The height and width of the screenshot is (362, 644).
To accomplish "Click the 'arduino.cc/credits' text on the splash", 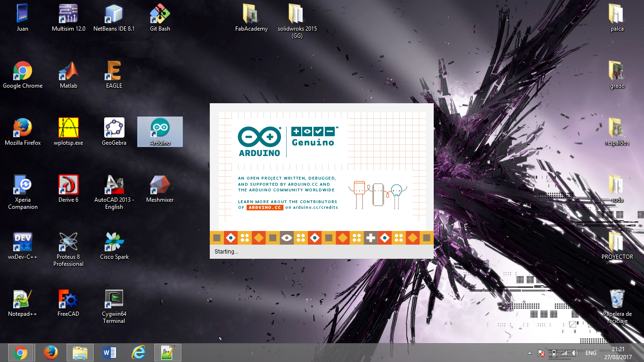I will (315, 207).
